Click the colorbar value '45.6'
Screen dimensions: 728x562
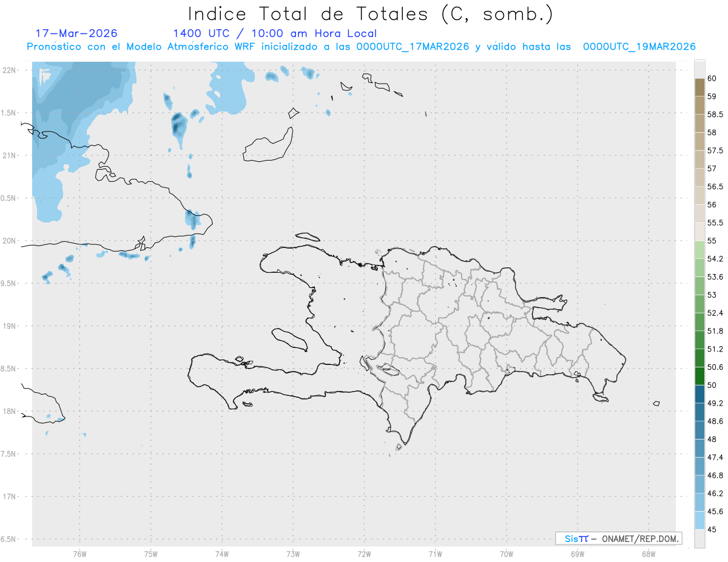(x=715, y=512)
